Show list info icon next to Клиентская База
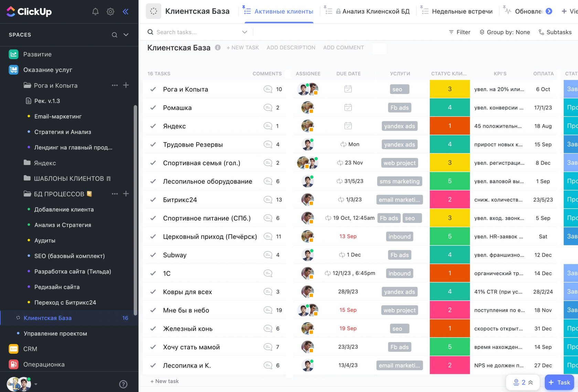The width and height of the screenshot is (578, 392). [x=218, y=47]
